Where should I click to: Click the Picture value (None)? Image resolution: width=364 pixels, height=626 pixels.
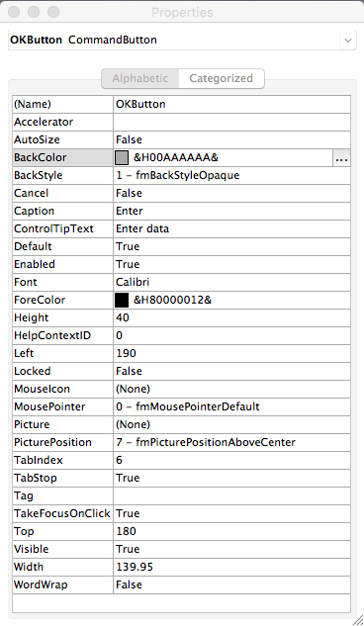pos(231,424)
